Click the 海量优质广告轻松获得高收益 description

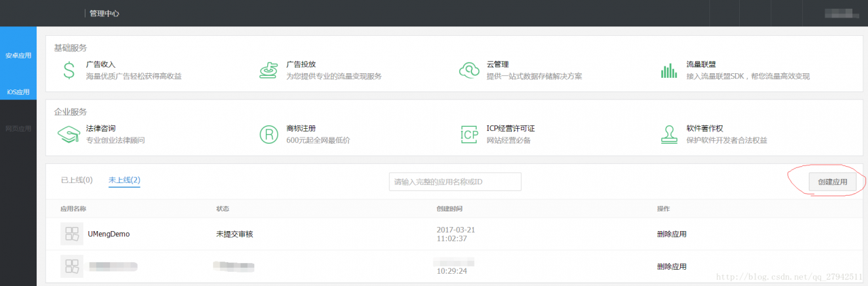(x=134, y=76)
